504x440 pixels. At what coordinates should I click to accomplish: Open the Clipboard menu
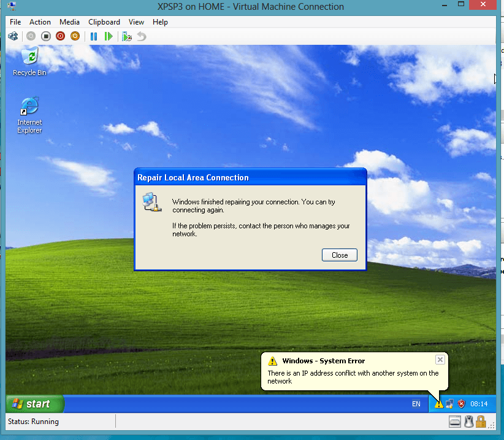tap(104, 22)
